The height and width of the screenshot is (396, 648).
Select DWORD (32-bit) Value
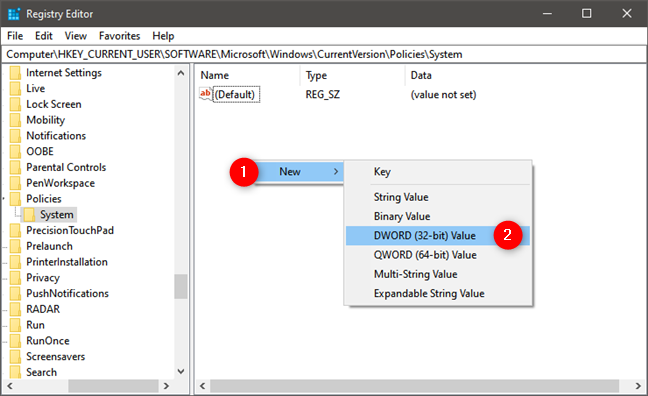[x=438, y=236]
